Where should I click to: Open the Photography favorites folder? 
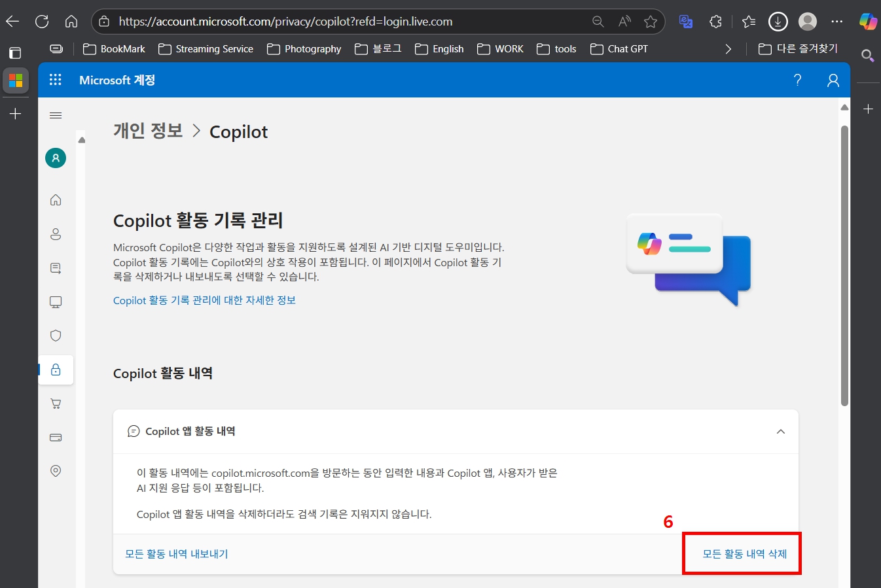coord(304,49)
